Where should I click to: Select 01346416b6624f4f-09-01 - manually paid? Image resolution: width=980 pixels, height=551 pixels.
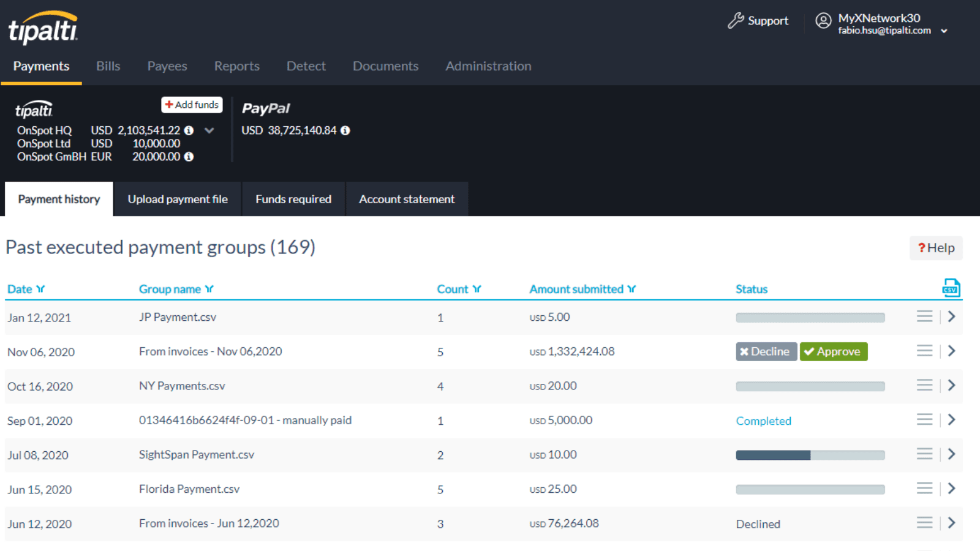pos(245,420)
